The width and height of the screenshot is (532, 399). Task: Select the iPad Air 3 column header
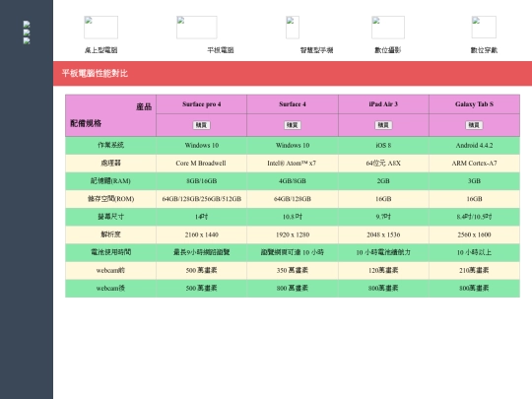click(x=383, y=104)
